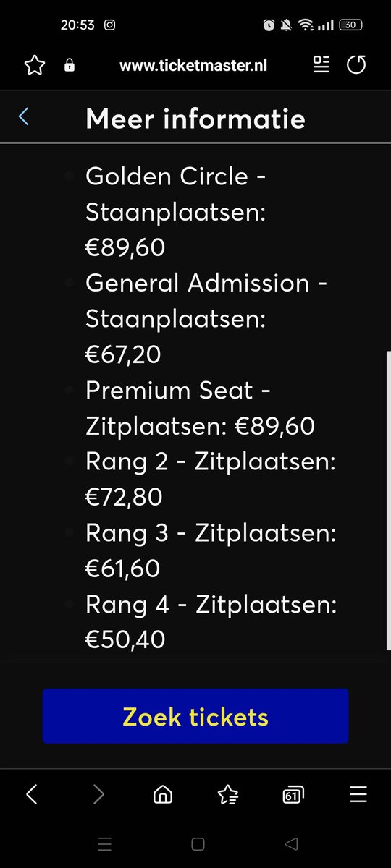This screenshot has width=391, height=868.
Task: Tap the Android home square navigation button
Action: click(198, 843)
